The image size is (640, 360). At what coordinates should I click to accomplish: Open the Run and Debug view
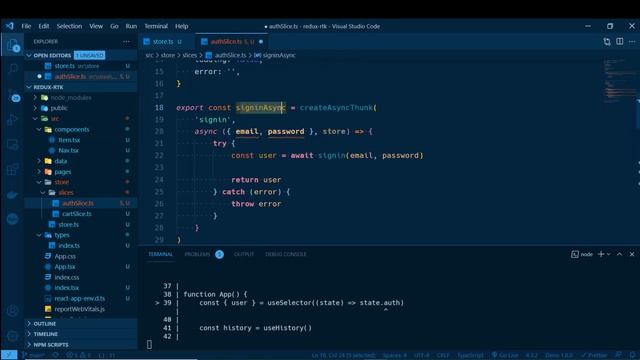coord(13,120)
